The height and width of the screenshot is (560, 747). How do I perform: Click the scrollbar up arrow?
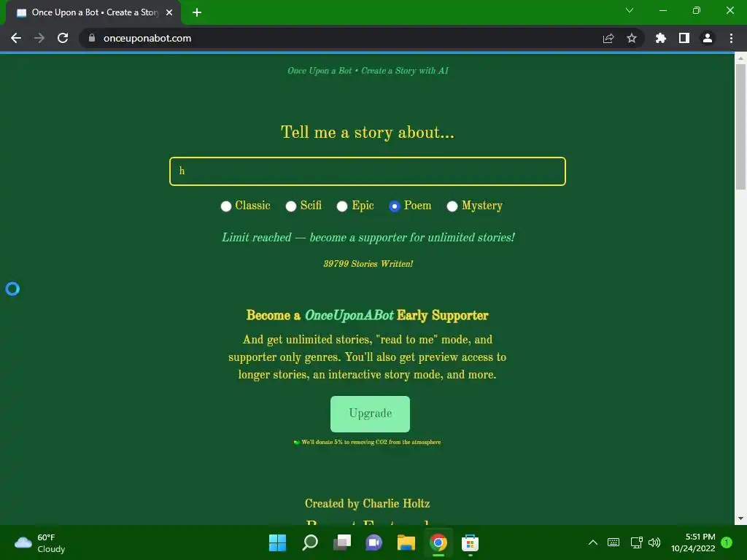click(740, 58)
